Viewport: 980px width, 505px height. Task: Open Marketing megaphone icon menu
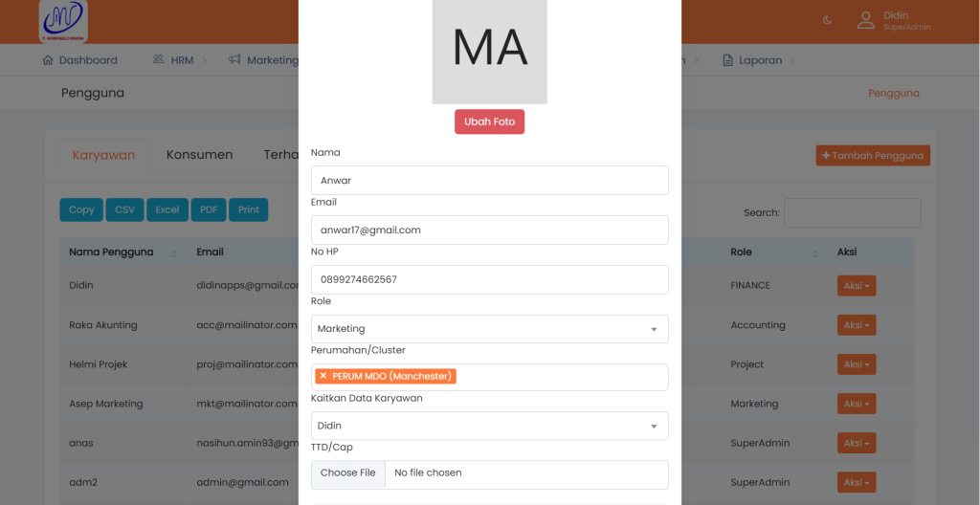[234, 60]
